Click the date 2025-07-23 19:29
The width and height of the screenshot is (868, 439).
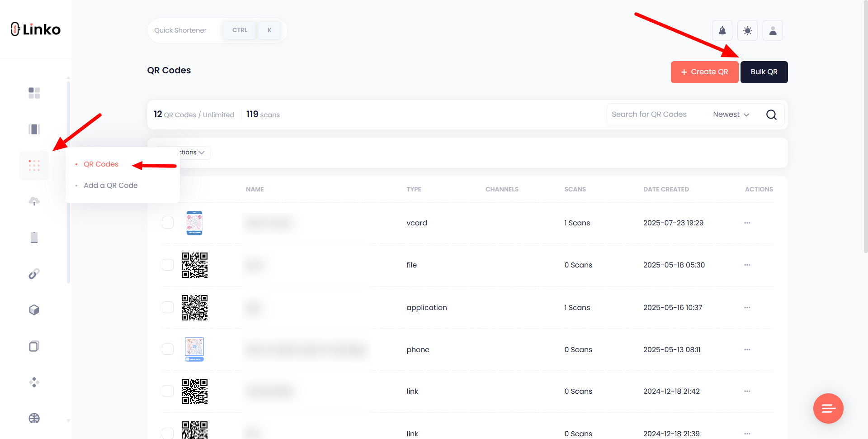pos(673,223)
